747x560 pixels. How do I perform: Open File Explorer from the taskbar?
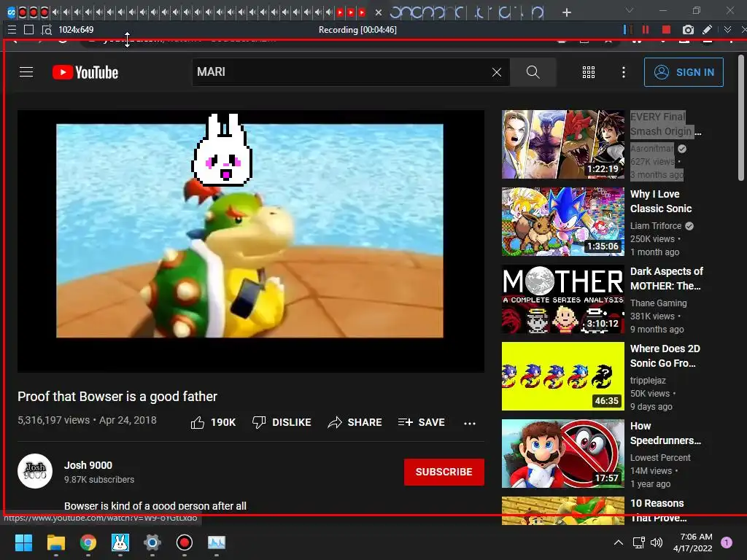point(55,542)
